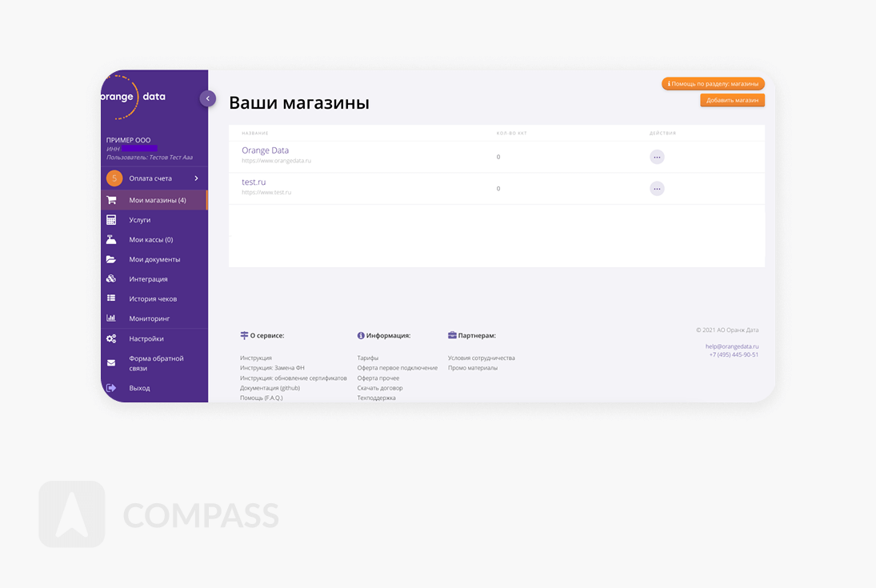
Task: Open Помощь по разделу: магазины help button
Action: click(713, 83)
